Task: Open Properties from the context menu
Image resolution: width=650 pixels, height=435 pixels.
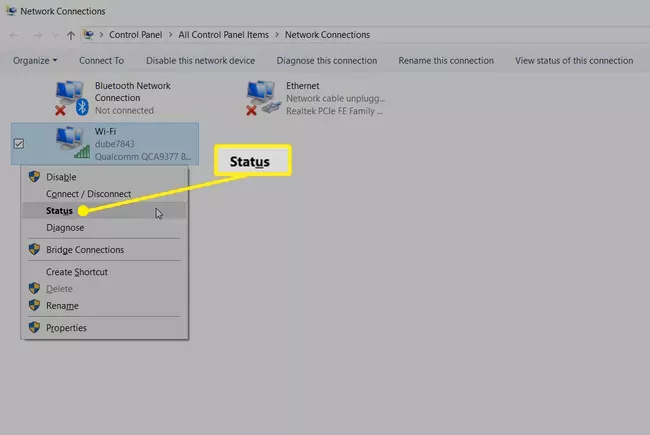Action: tap(104, 328)
